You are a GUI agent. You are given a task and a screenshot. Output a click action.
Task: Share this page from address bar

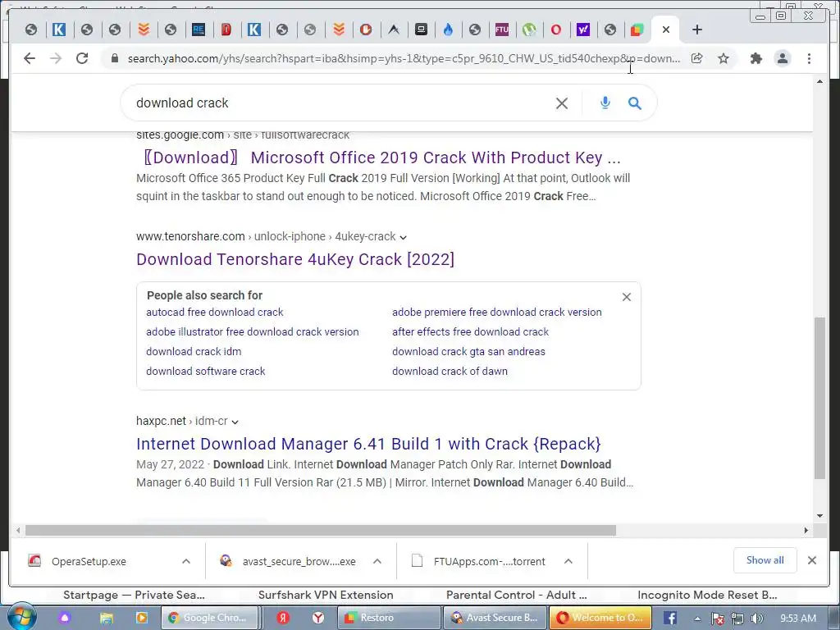696,58
